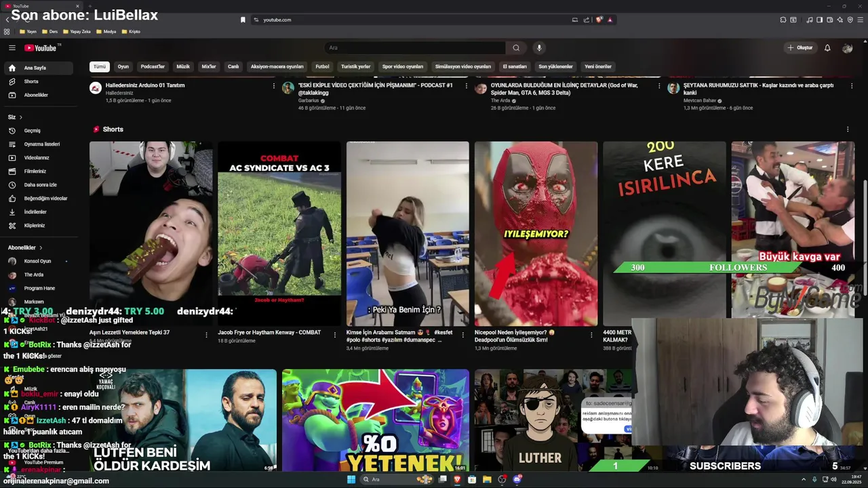Open File Explorer from the taskbar

[487, 479]
